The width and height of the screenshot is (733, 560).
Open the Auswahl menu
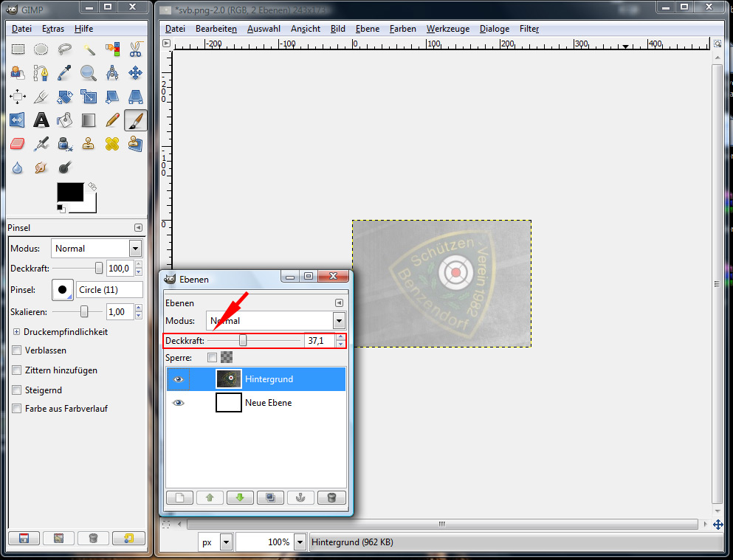264,29
